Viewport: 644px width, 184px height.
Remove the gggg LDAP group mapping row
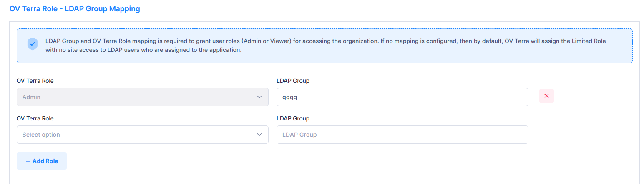click(546, 96)
